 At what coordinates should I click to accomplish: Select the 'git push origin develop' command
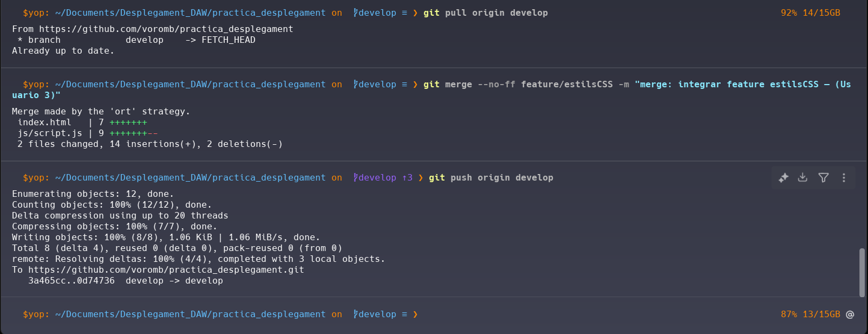tap(491, 178)
